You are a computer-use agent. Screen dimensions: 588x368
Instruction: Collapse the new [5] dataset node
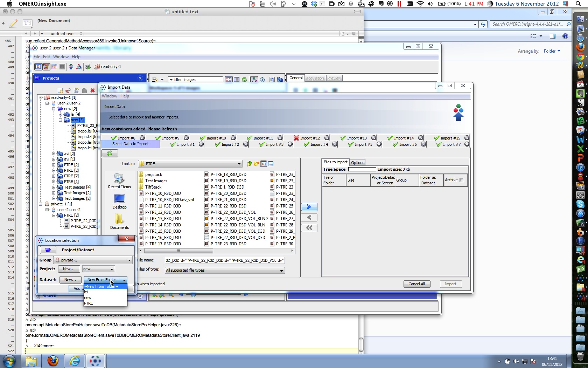[x=61, y=120]
